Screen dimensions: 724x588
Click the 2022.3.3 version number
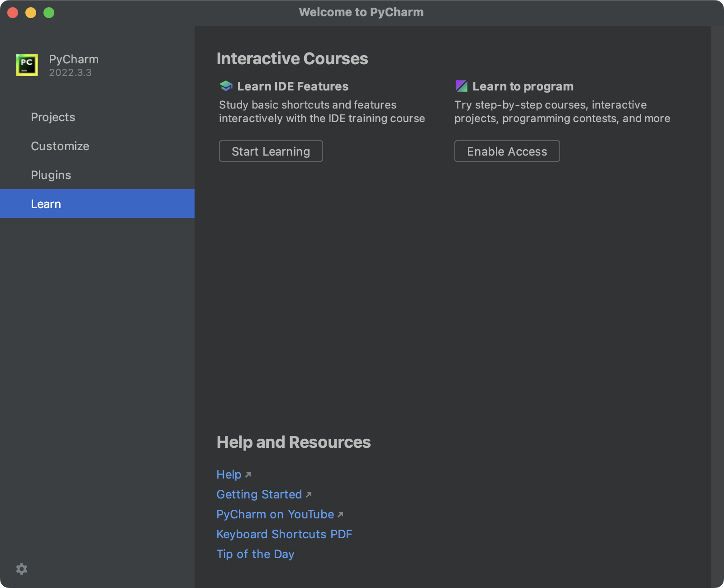[70, 72]
